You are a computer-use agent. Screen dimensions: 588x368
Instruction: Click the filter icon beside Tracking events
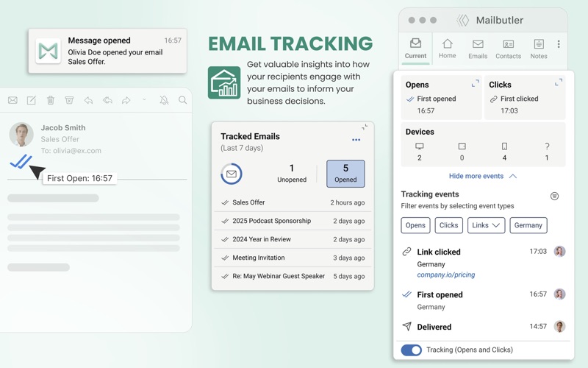[555, 196]
